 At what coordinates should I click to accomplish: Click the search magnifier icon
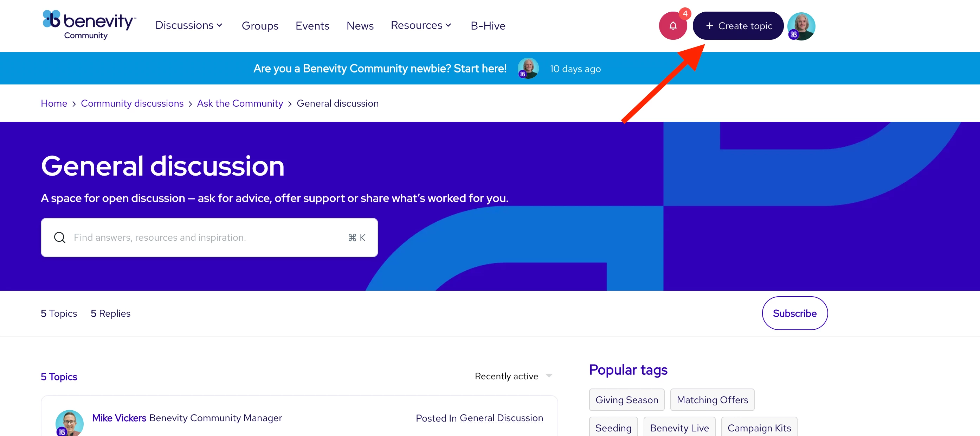coord(60,238)
